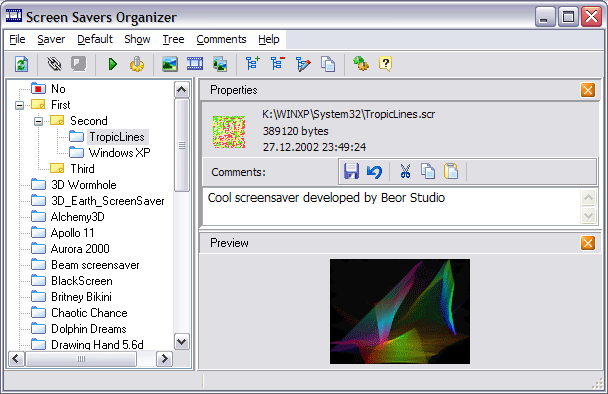Viewport: 608px width, 394px height.
Task: Click the 389120 bytes file size text
Action: click(295, 131)
